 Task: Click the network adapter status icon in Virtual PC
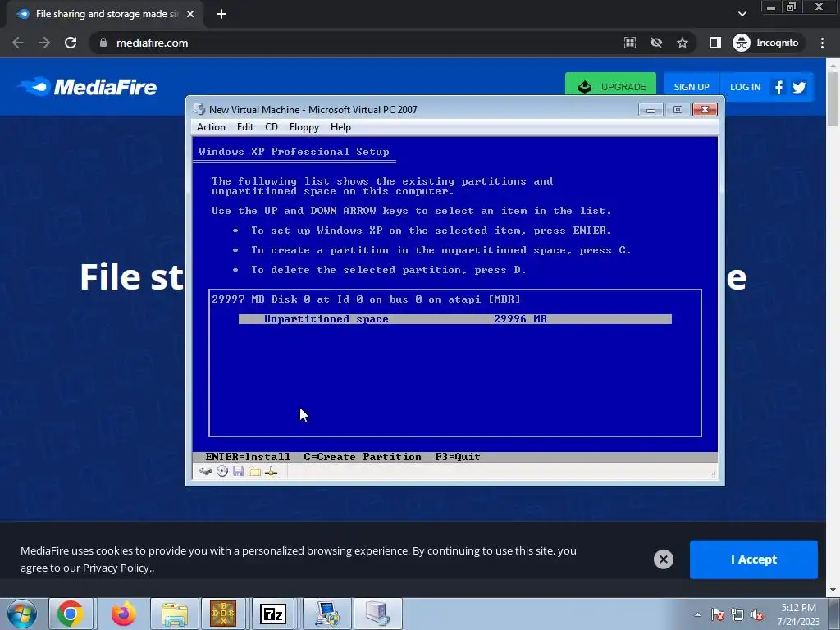[x=271, y=472]
